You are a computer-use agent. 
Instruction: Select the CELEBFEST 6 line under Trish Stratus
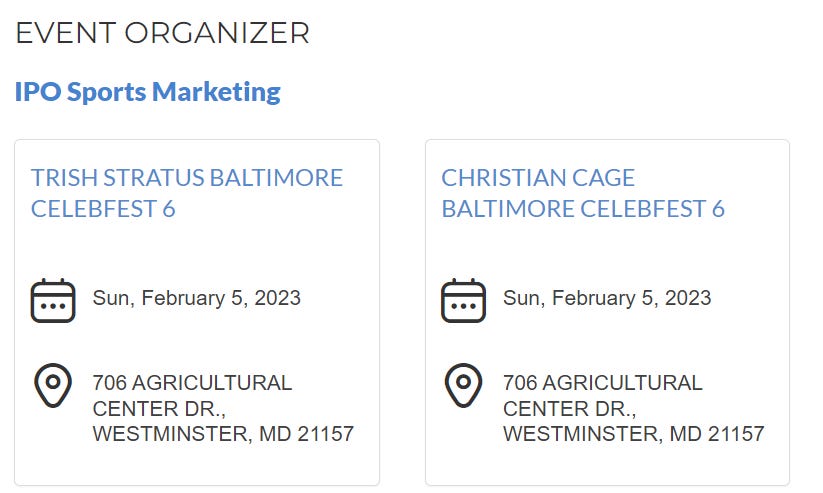(103, 209)
